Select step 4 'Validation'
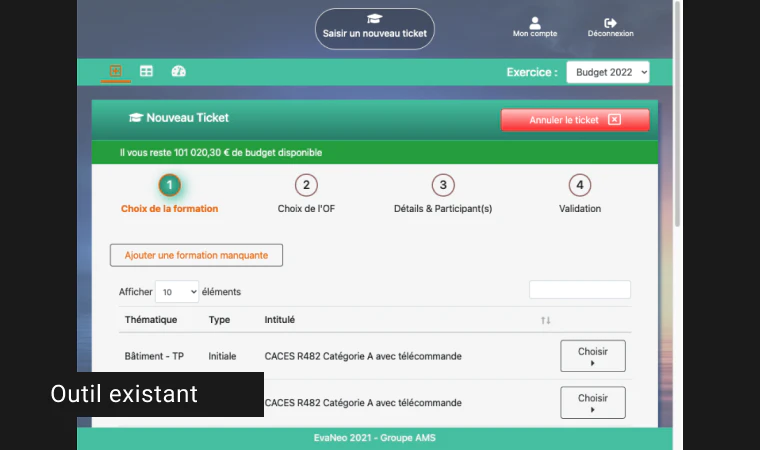The height and width of the screenshot is (450, 760). click(580, 194)
